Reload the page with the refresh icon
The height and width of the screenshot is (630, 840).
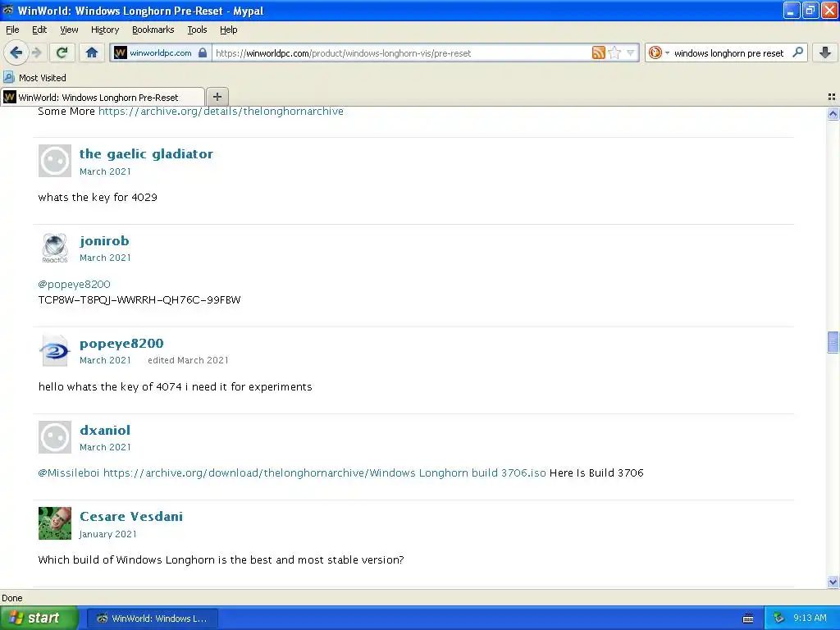pyautogui.click(x=62, y=52)
